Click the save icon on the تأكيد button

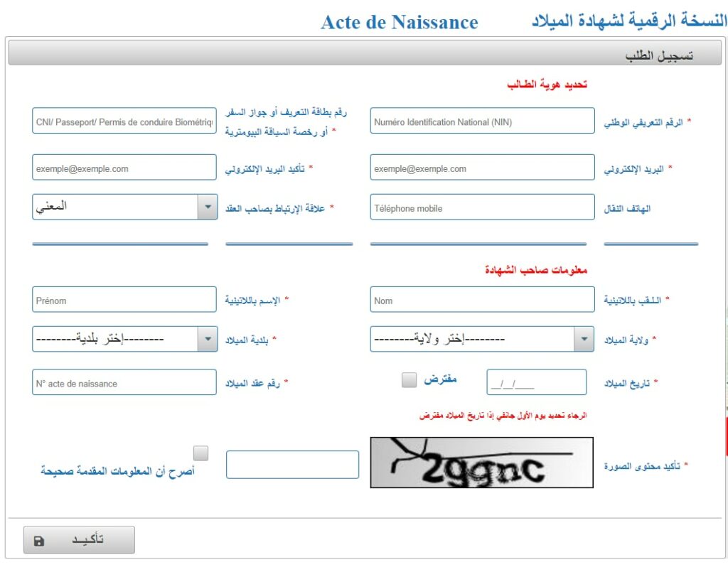click(39, 541)
